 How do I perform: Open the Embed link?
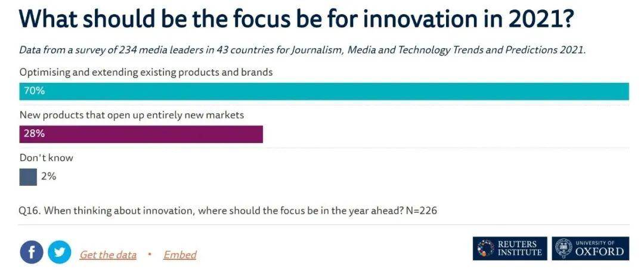pyautogui.click(x=179, y=255)
